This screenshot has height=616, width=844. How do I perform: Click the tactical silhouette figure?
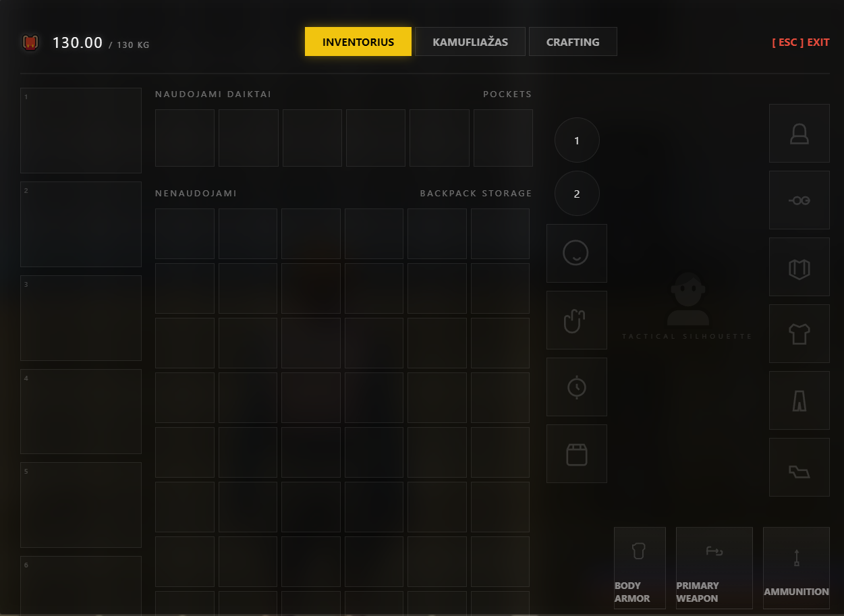687,299
